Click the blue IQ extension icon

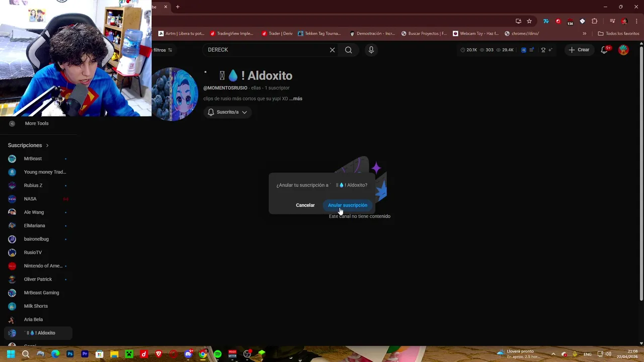click(523, 50)
